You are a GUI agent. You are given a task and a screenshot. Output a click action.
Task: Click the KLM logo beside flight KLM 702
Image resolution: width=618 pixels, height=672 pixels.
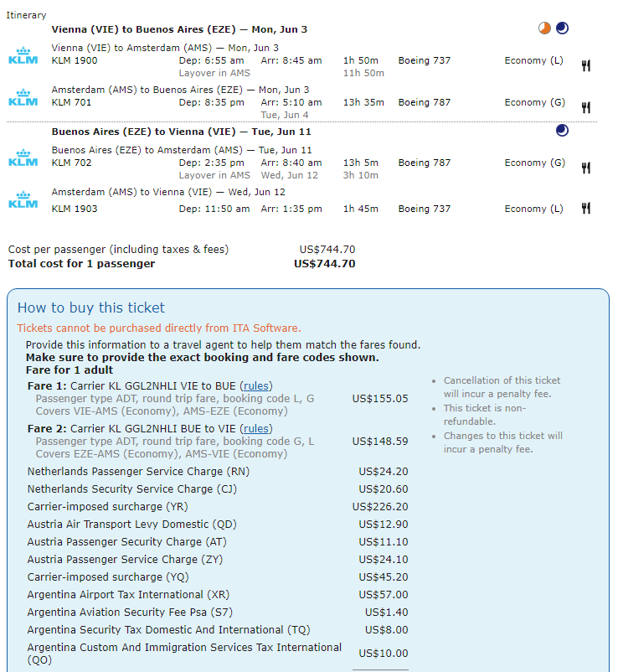[23, 158]
